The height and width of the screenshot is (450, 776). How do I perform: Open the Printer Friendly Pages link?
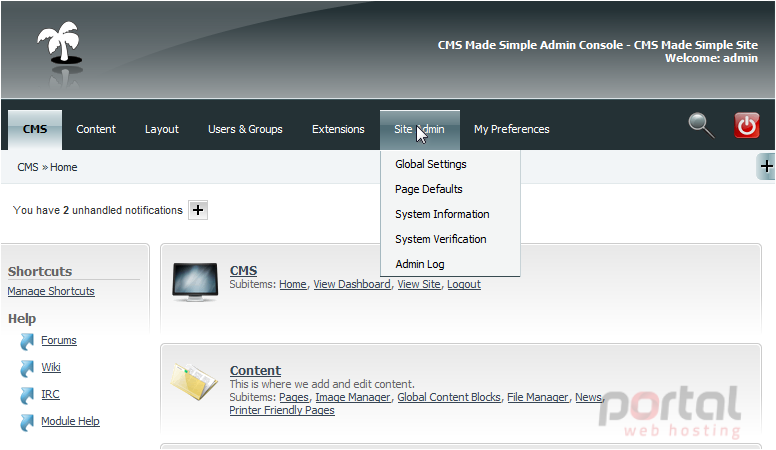(x=282, y=410)
